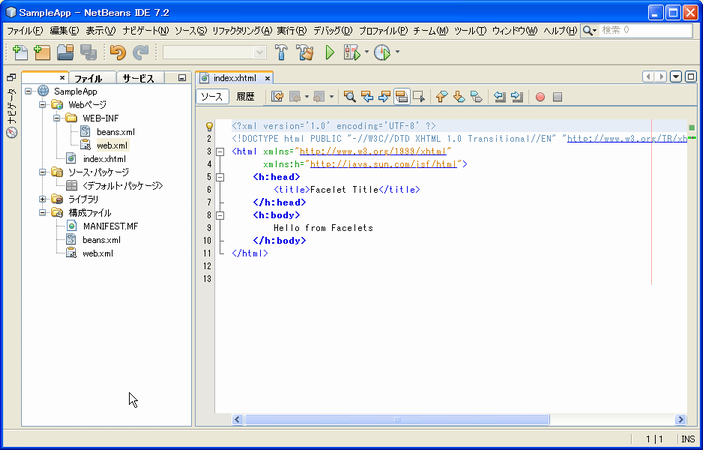Run the project with green play icon
This screenshot has height=450, width=703.
click(x=330, y=53)
